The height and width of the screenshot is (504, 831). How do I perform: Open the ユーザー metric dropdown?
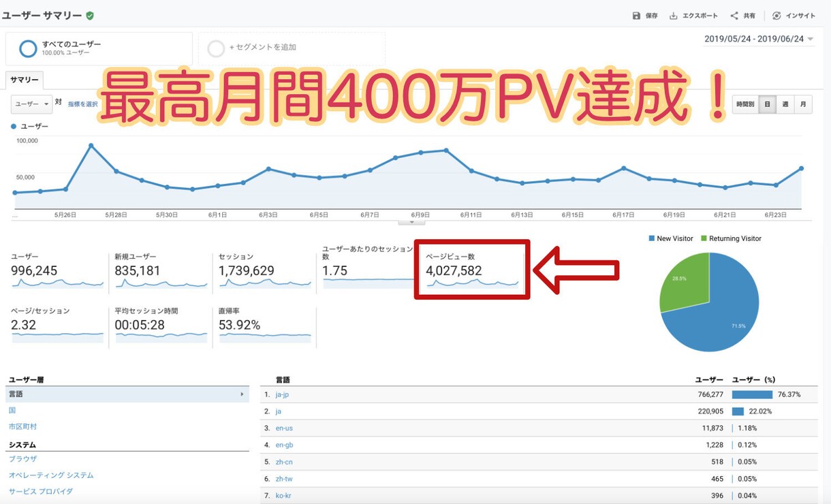click(32, 104)
